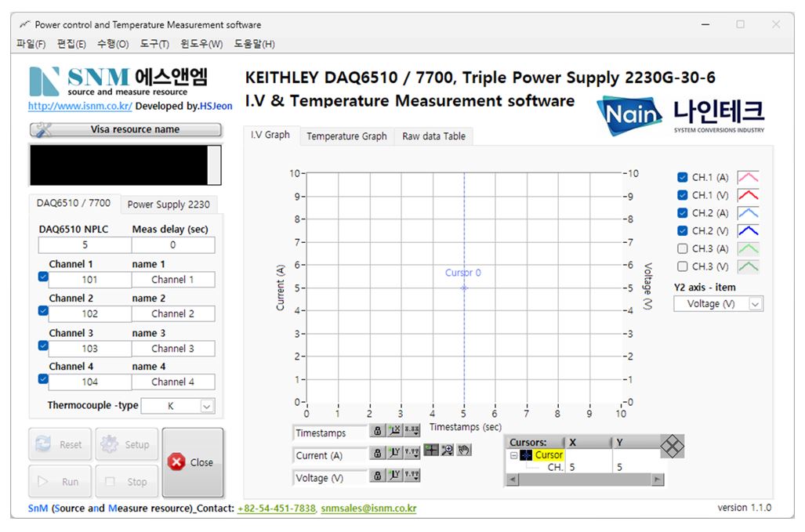Click the DAQ6510 NPLC input field

point(85,245)
